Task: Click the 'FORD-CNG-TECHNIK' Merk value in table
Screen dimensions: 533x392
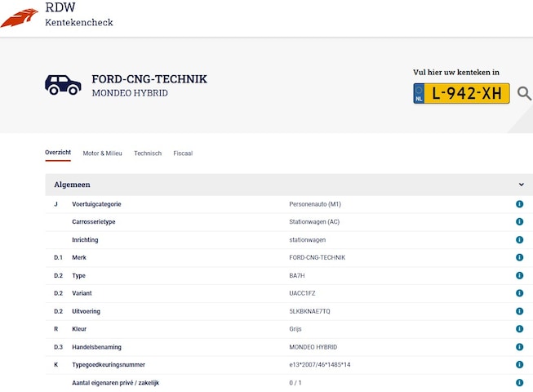Action: click(318, 257)
